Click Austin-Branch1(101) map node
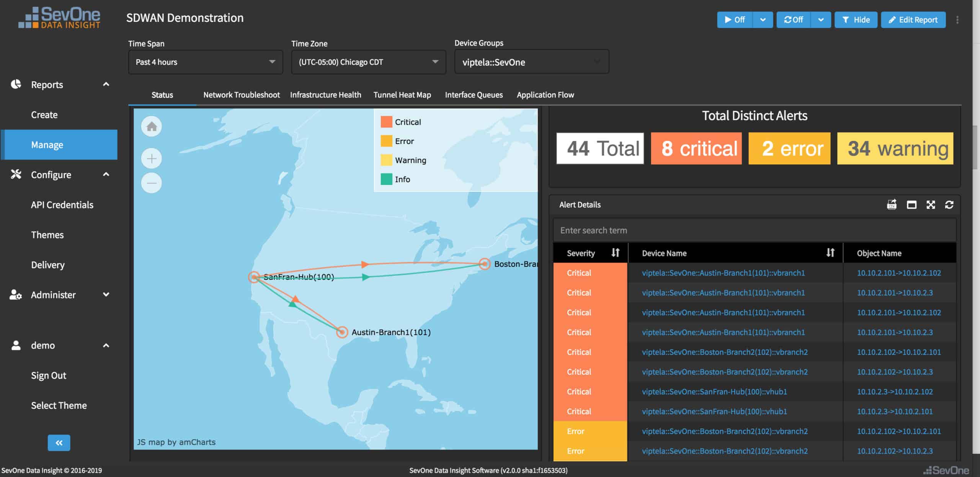This screenshot has width=980, height=477. click(x=342, y=332)
